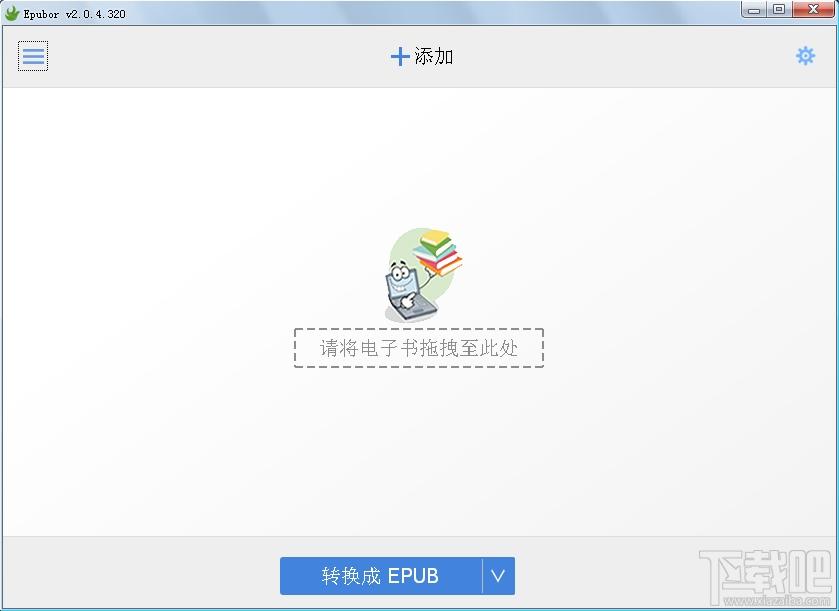Viewport: 839px width, 611px height.
Task: Click the Epubor v2.0.4.320 title text
Action: (x=74, y=14)
